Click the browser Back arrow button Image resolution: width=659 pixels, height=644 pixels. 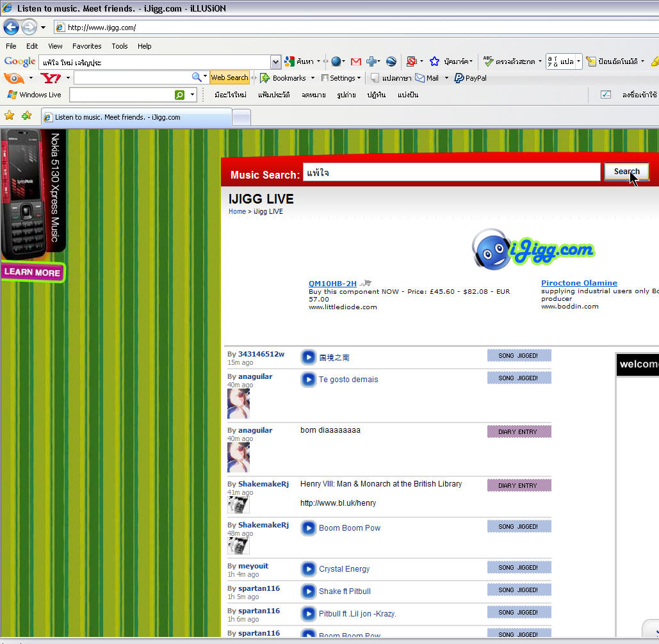tap(11, 28)
